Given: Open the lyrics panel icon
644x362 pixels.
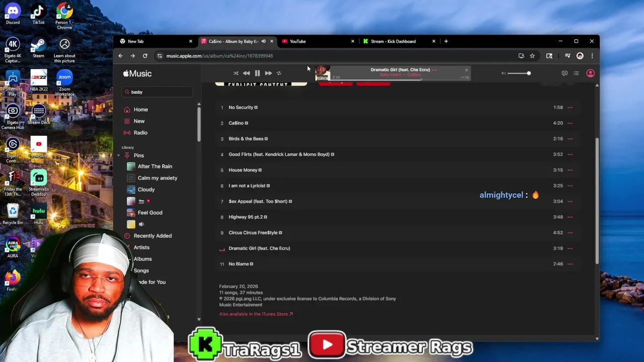Looking at the screenshot, I should point(565,73).
